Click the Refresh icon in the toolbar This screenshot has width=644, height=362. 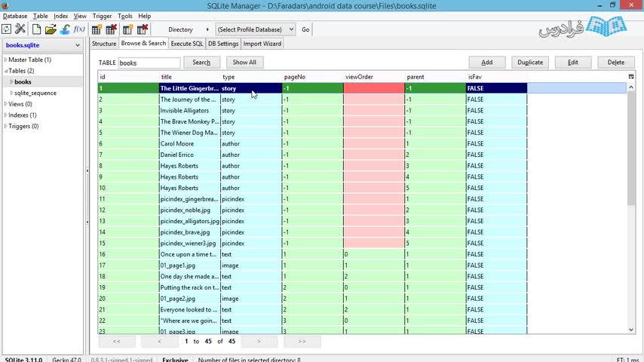coord(7,29)
